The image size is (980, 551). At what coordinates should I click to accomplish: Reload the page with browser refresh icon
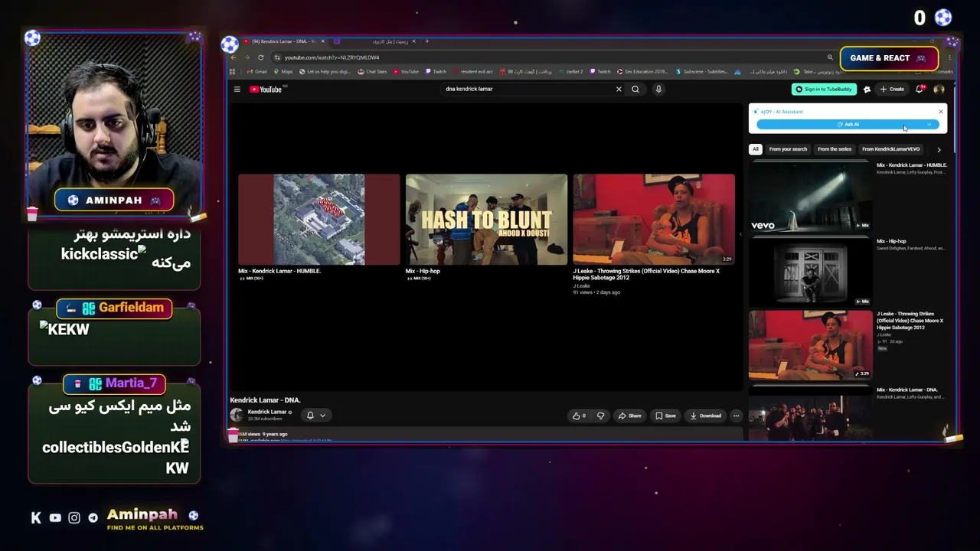260,57
